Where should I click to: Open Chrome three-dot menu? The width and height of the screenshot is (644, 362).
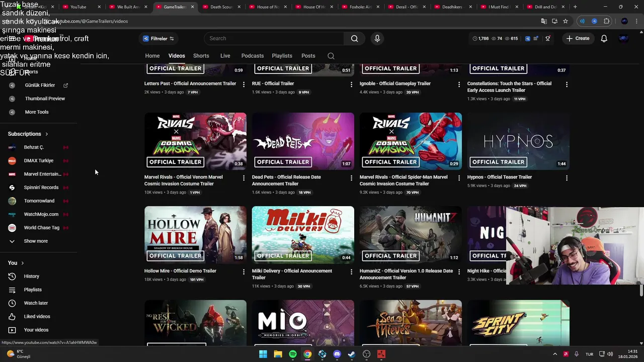636,21
